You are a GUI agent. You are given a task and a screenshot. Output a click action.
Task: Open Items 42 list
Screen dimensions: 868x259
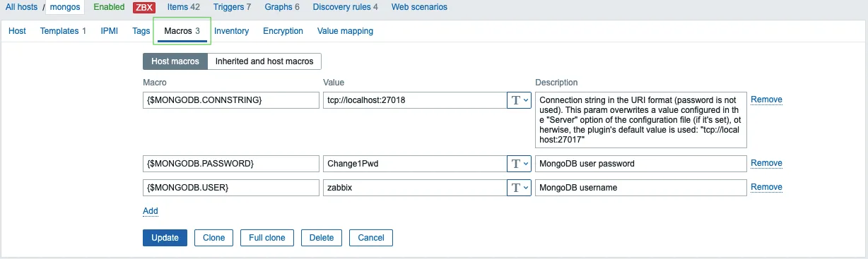point(184,7)
